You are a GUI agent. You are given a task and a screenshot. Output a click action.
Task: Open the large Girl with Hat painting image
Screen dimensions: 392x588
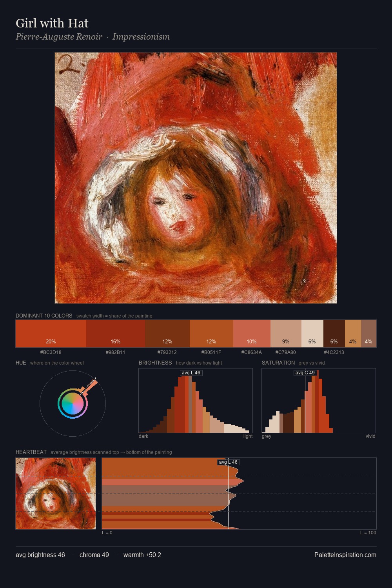[196, 178]
